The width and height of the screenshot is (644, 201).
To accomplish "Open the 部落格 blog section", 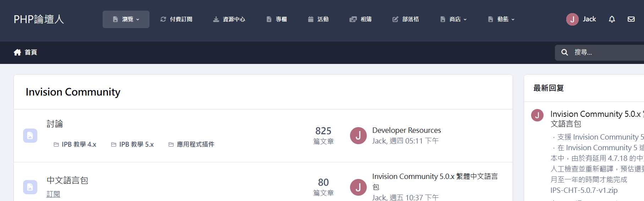I will [406, 19].
